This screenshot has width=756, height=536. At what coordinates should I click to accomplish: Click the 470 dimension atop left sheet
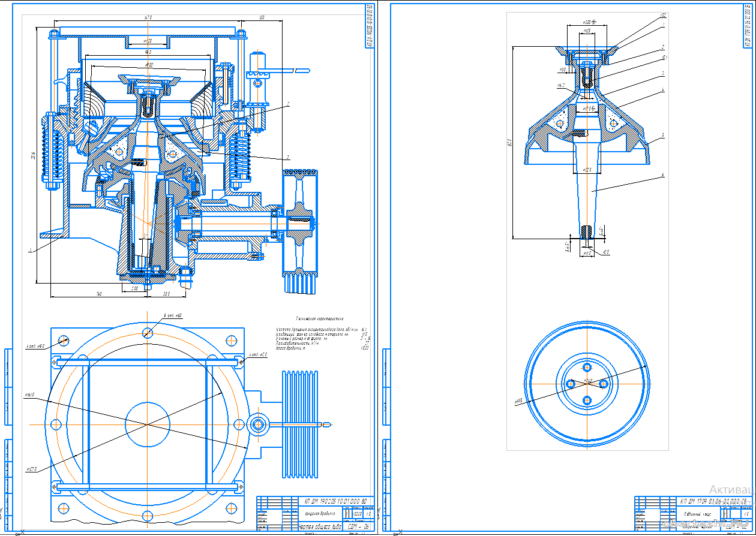click(148, 19)
